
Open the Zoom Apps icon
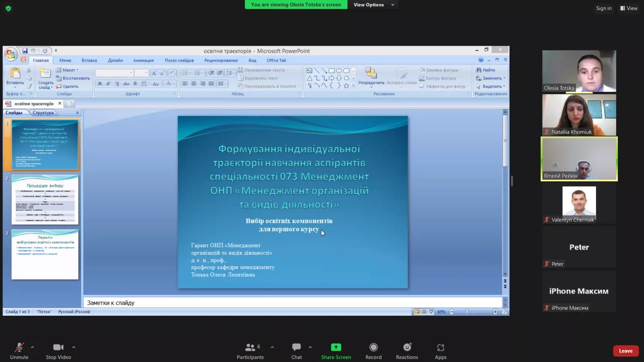coord(440,348)
